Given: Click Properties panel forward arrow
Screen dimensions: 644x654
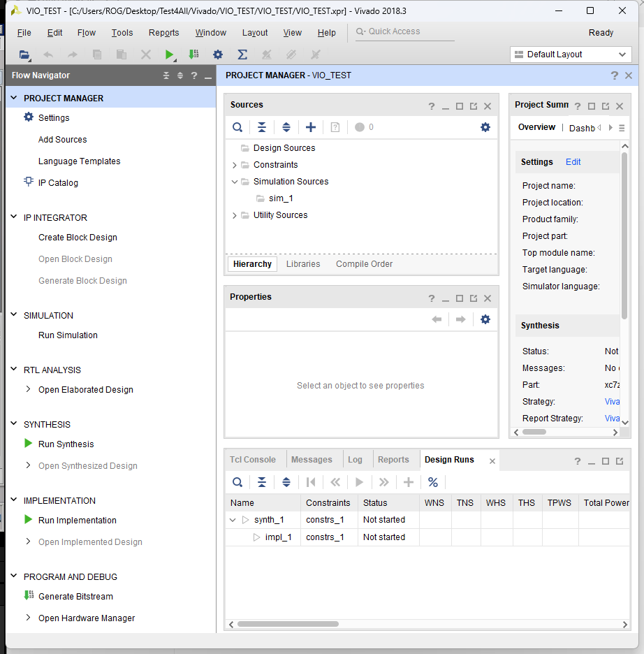Looking at the screenshot, I should pos(460,319).
